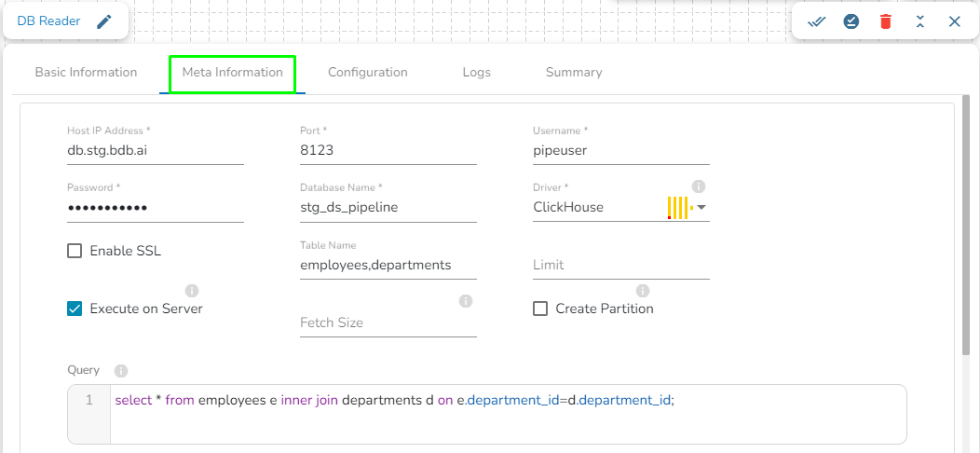Viewport: 980px width, 453px height.
Task: Switch to the Basic Information tab
Action: coord(86,72)
